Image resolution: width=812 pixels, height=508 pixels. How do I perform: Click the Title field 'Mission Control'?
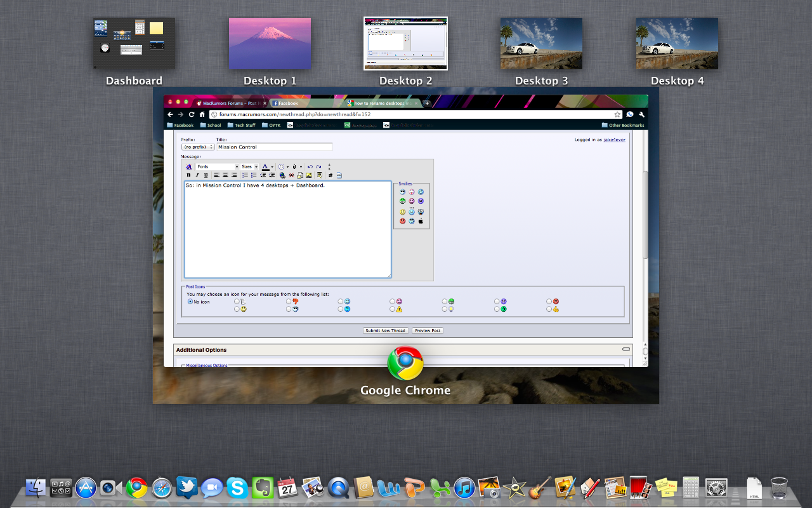click(x=274, y=147)
